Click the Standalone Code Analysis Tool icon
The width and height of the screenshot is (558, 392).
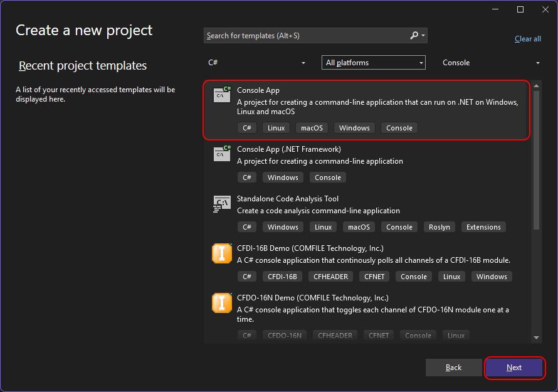tap(222, 203)
